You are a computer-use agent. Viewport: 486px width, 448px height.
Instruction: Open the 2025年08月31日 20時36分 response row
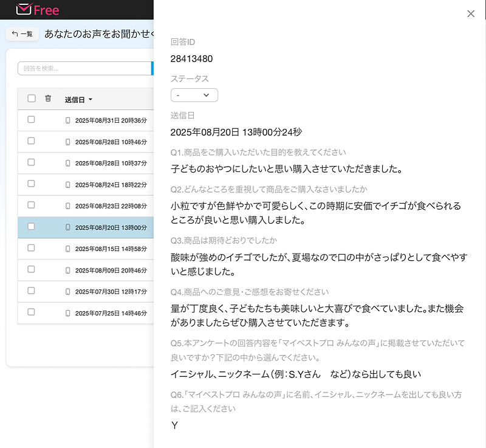tap(111, 120)
